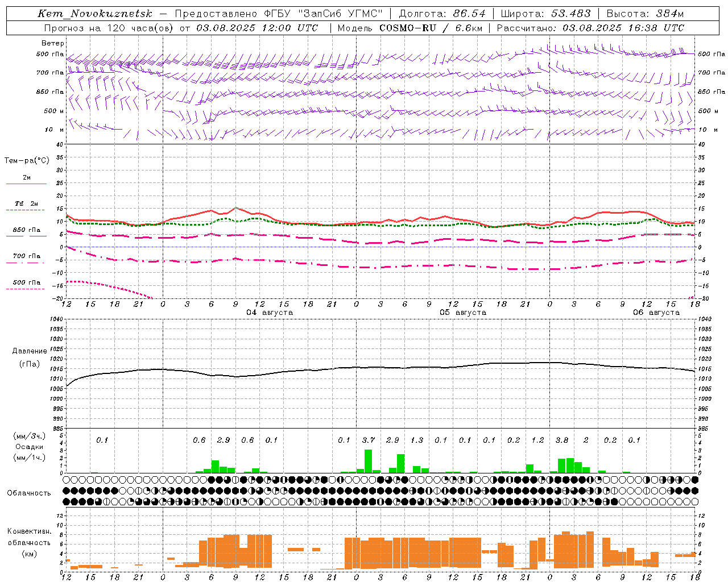Select the 'Широта: 53.483' header value

pyautogui.click(x=545, y=14)
